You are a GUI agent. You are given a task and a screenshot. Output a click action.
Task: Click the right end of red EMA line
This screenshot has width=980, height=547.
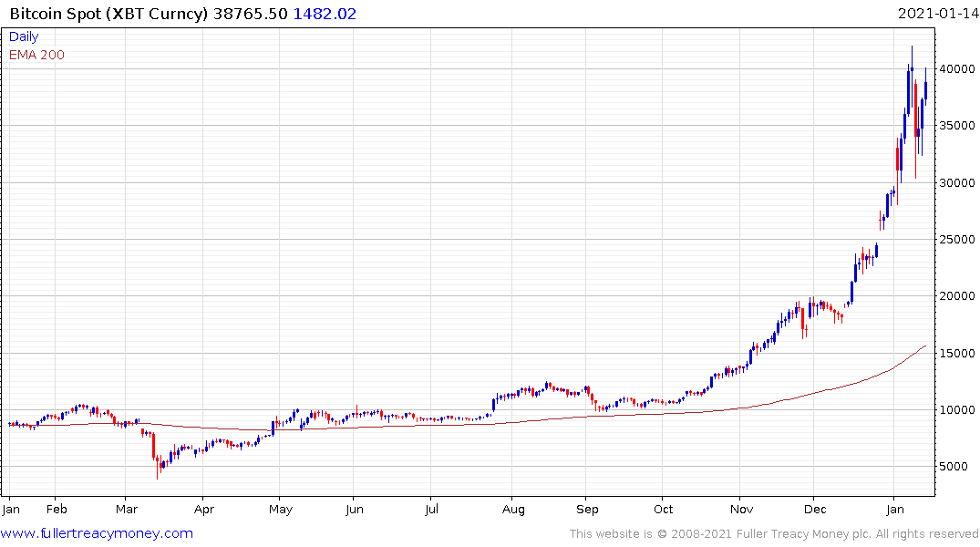click(x=925, y=346)
